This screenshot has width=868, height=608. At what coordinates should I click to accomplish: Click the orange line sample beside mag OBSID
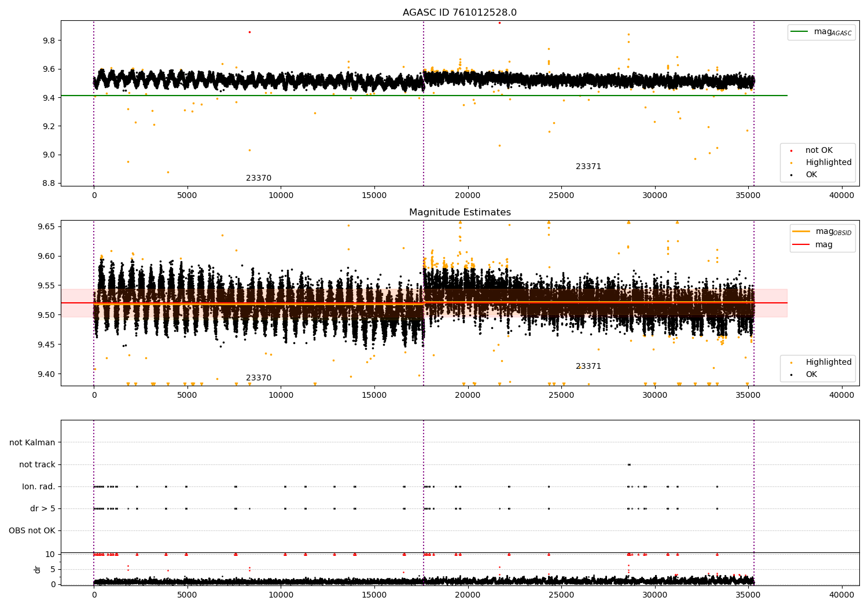point(801,232)
